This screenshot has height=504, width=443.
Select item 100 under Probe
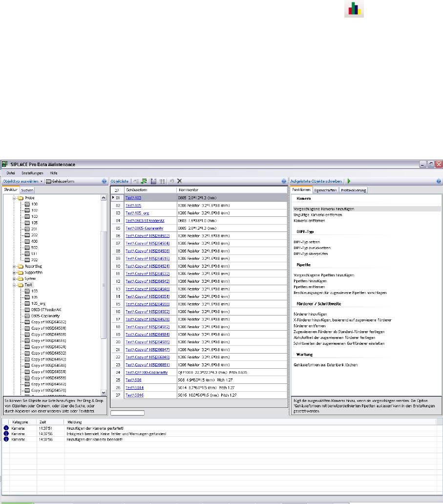click(x=34, y=204)
